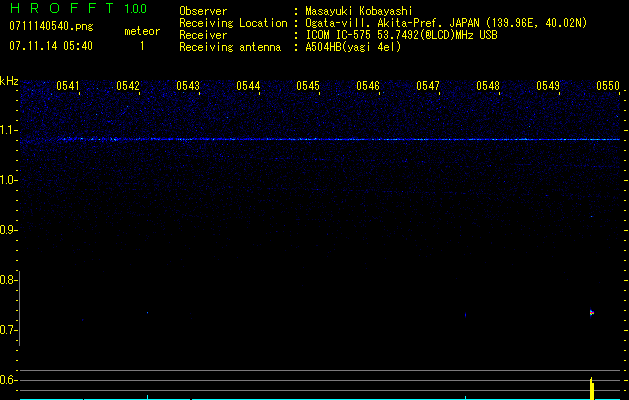Click the Receiving antenna field label

(x=230, y=47)
